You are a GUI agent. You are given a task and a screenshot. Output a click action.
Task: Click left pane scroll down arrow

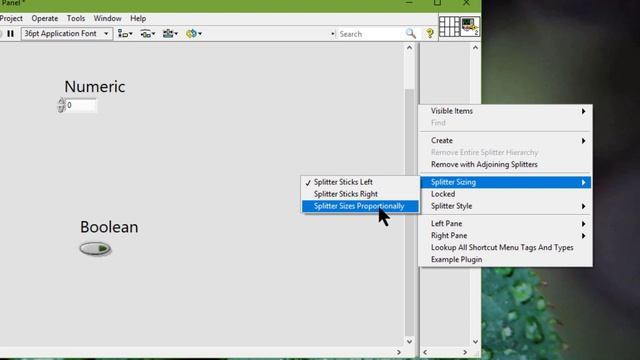(x=409, y=342)
